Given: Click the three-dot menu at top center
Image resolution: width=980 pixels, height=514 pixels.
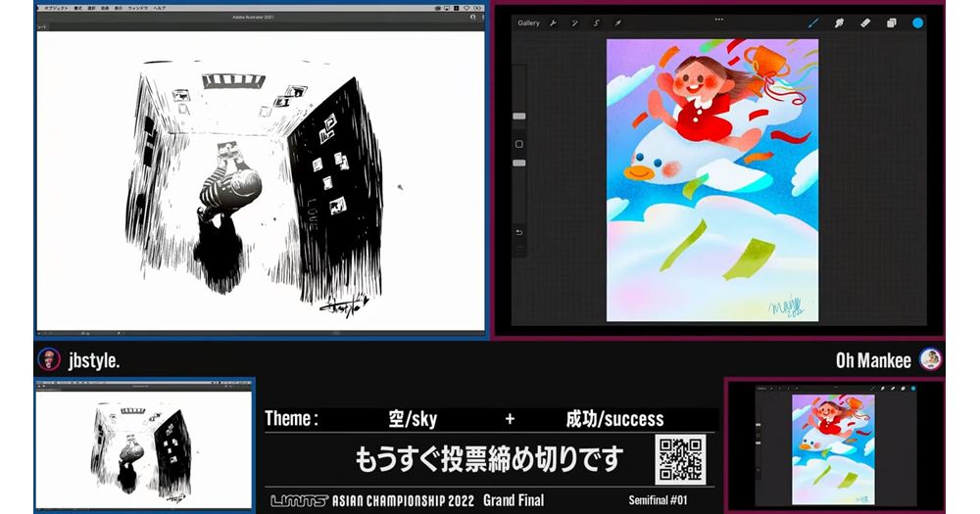Looking at the screenshot, I should pyautogui.click(x=719, y=19).
